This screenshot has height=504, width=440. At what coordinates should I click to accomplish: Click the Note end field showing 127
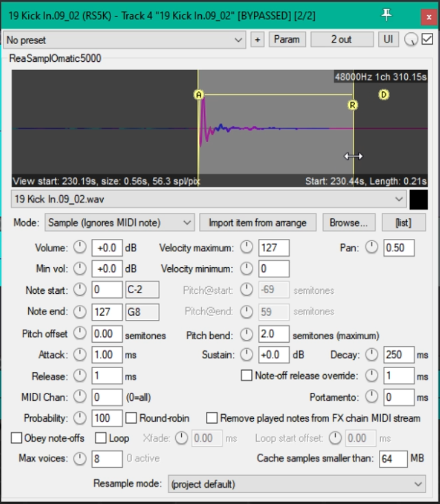point(107,312)
